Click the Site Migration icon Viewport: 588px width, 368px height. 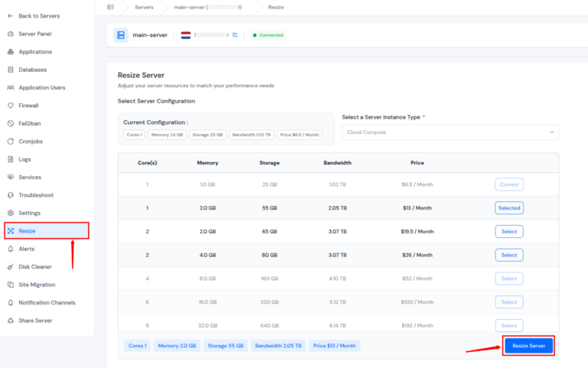(11, 285)
